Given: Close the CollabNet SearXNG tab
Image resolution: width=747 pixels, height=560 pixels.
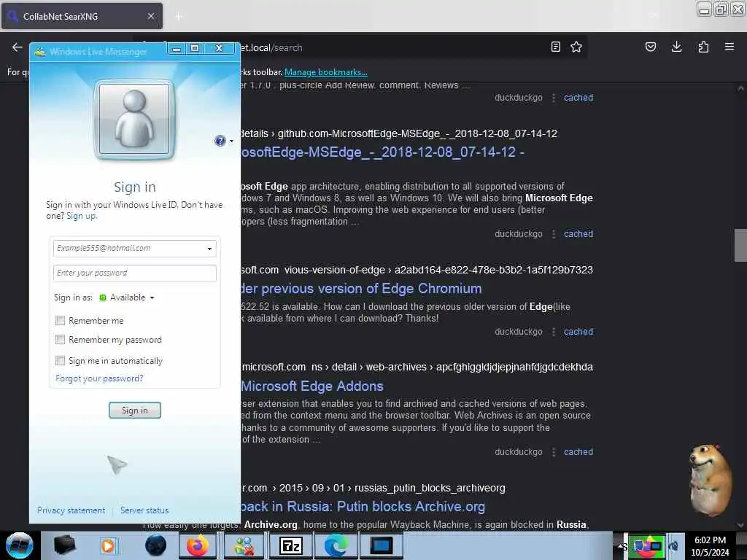Looking at the screenshot, I should pos(150,16).
